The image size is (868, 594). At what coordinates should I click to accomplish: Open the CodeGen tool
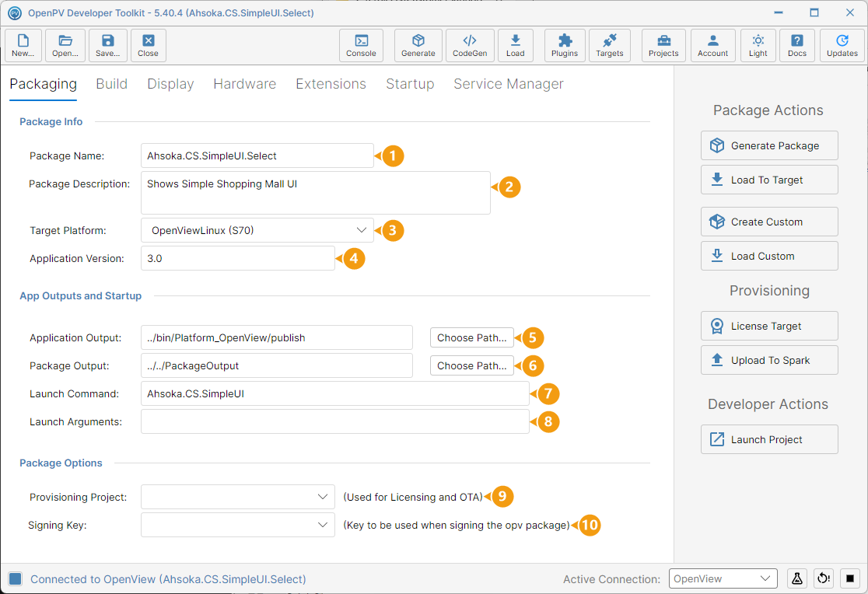(470, 45)
